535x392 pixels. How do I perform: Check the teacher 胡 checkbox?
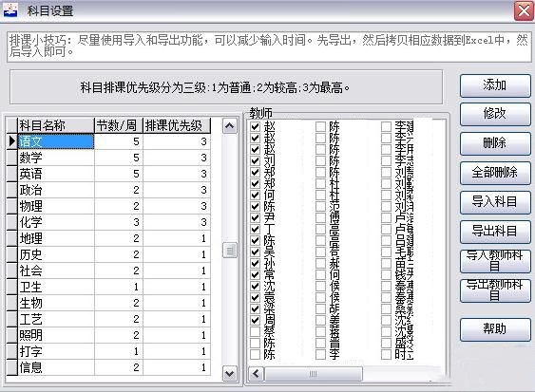click(x=320, y=308)
